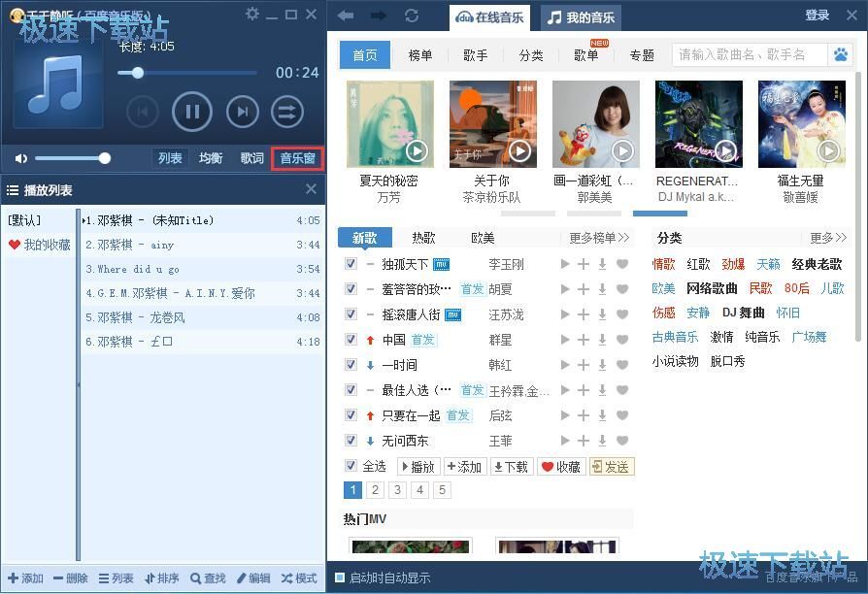Image resolution: width=868 pixels, height=594 pixels.
Task: Uncheck the 一时间 checkbox
Action: 351,364
